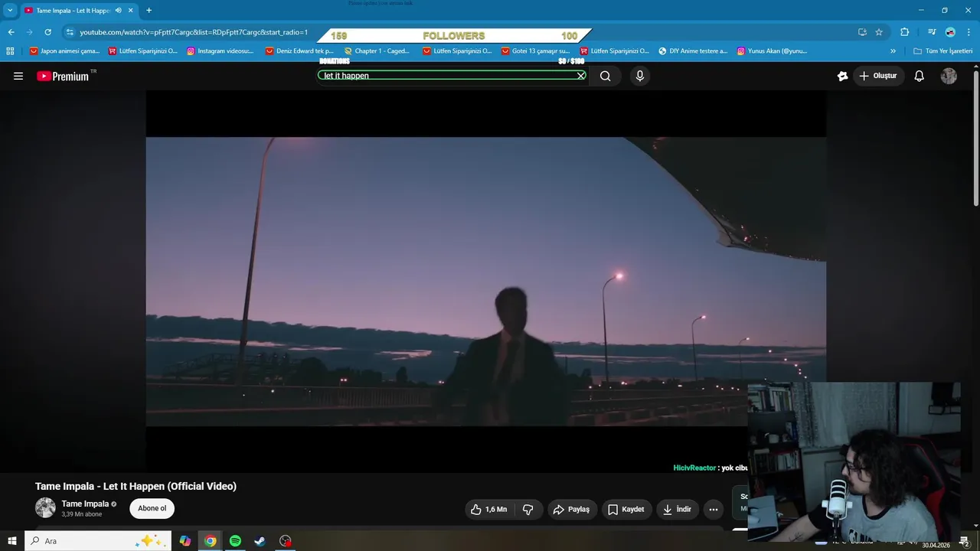Click the taskbar Ara search box
This screenshot has height=551, width=980.
[x=99, y=541]
